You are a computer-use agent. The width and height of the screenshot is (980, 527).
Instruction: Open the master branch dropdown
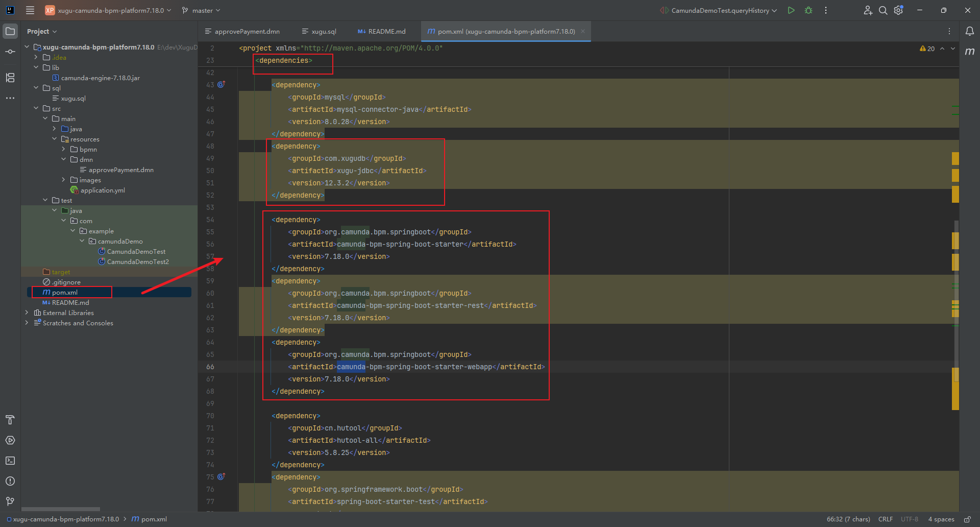[202, 10]
